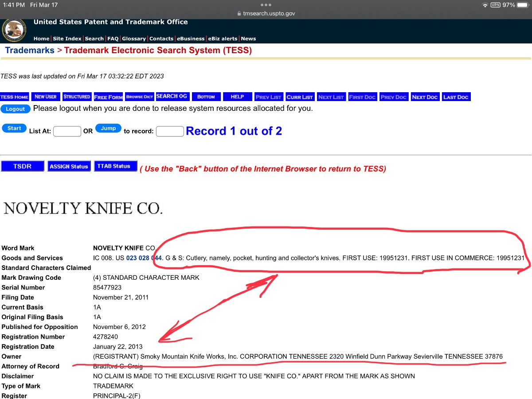The width and height of the screenshot is (532, 399).
Task: Click the Search OG button
Action: click(172, 97)
